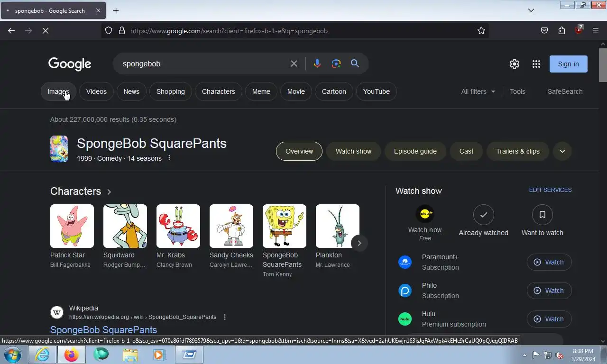Expand Characters section arrow
The image size is (607, 364).
tap(109, 191)
